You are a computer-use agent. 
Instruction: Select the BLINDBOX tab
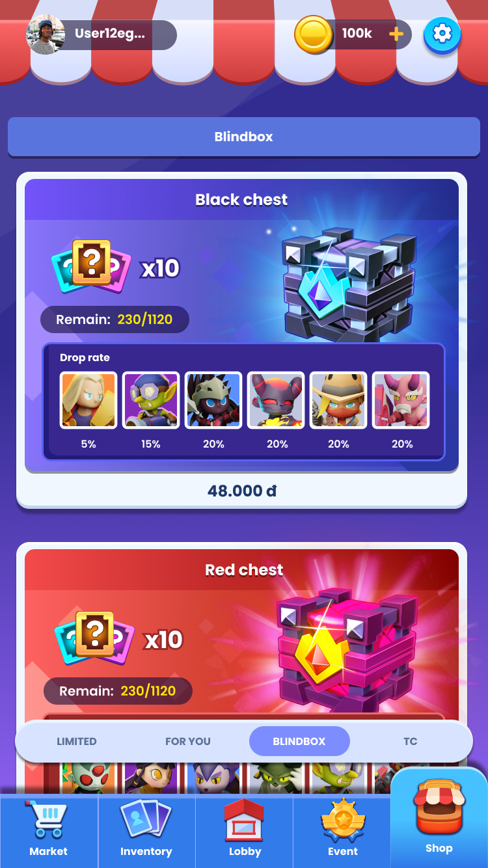(299, 741)
